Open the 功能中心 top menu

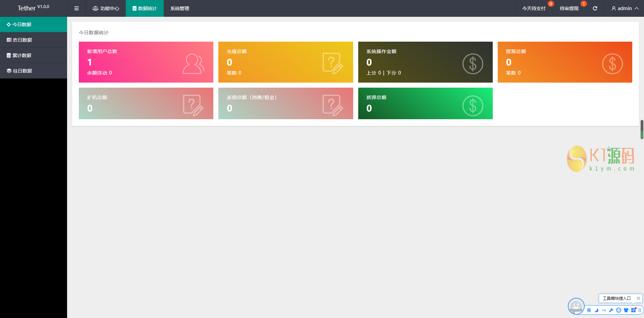[x=106, y=8]
